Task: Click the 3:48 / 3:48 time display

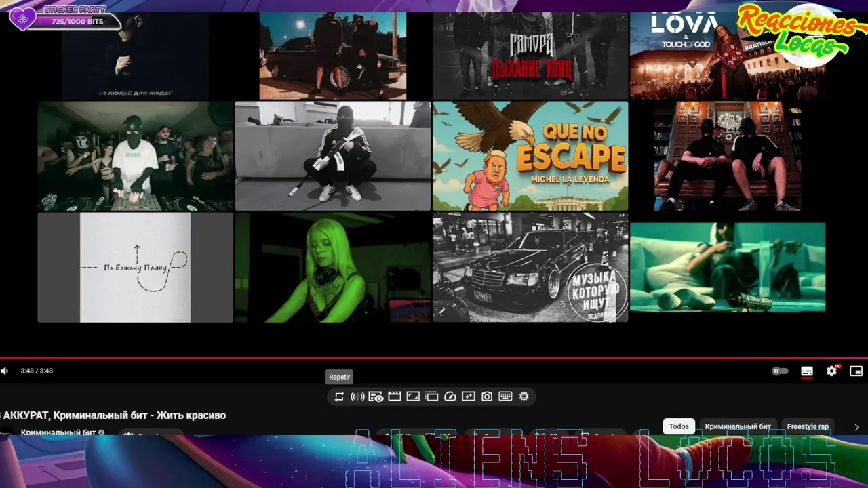Action: 37,371
